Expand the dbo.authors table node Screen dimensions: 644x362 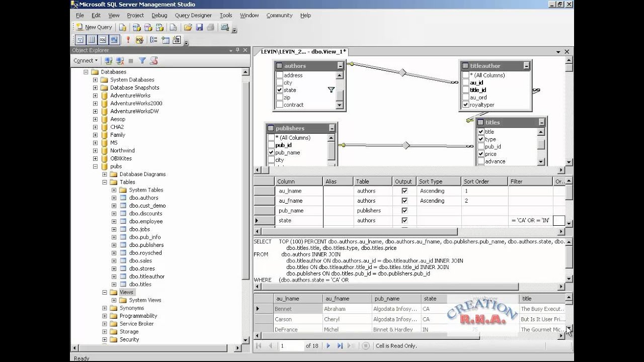(x=114, y=198)
